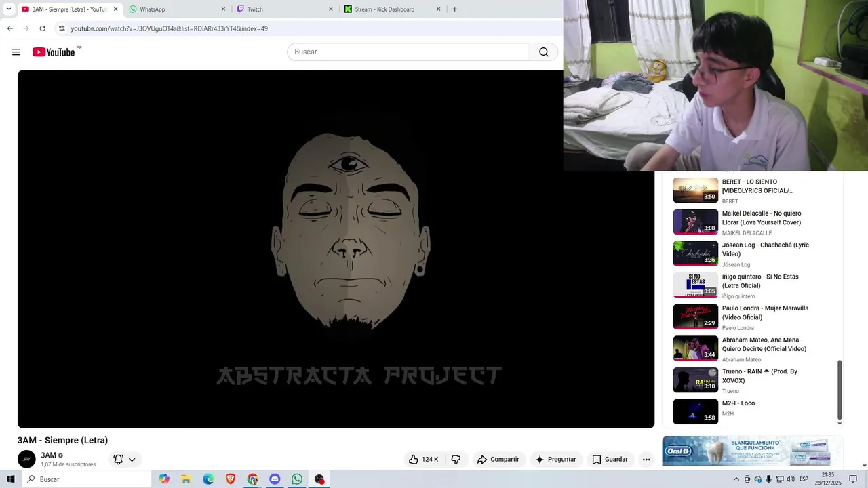Screen dimensions: 868x488
Task: Open Abraham Mateo, Ana Mena - Quiero Decirte
Action: pos(764,344)
